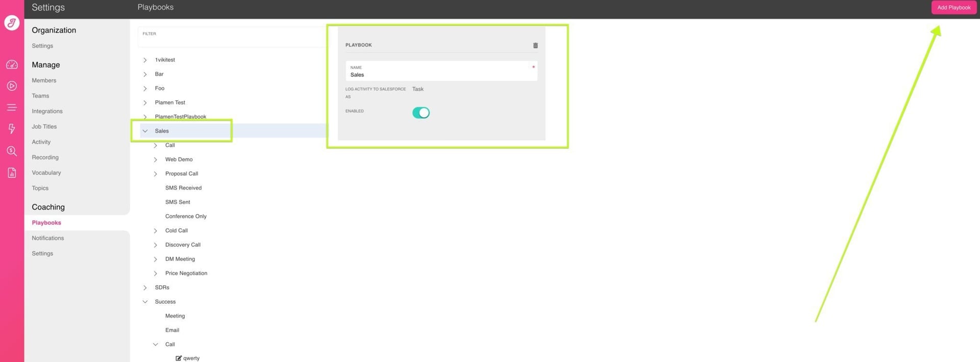Collapse the Sales playbook chevron
980x362 pixels.
(x=145, y=131)
